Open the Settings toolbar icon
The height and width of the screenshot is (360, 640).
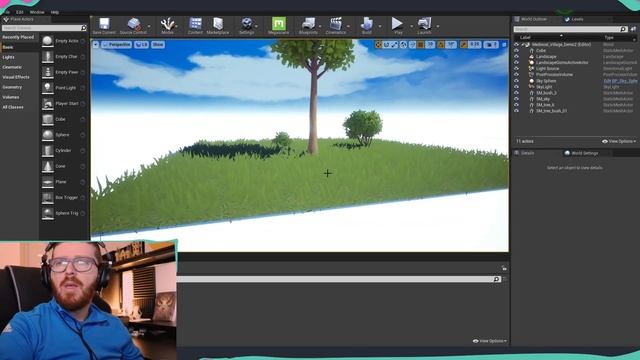click(247, 24)
